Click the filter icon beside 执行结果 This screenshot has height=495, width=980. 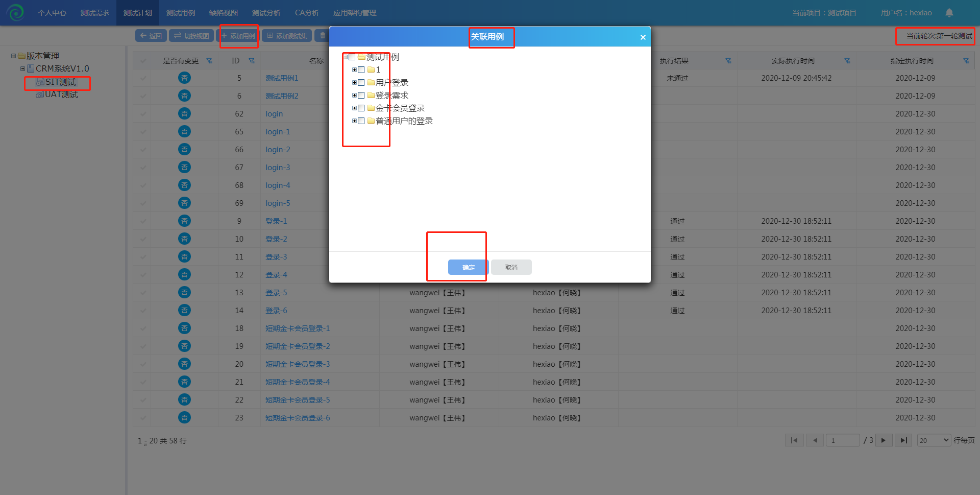[728, 61]
